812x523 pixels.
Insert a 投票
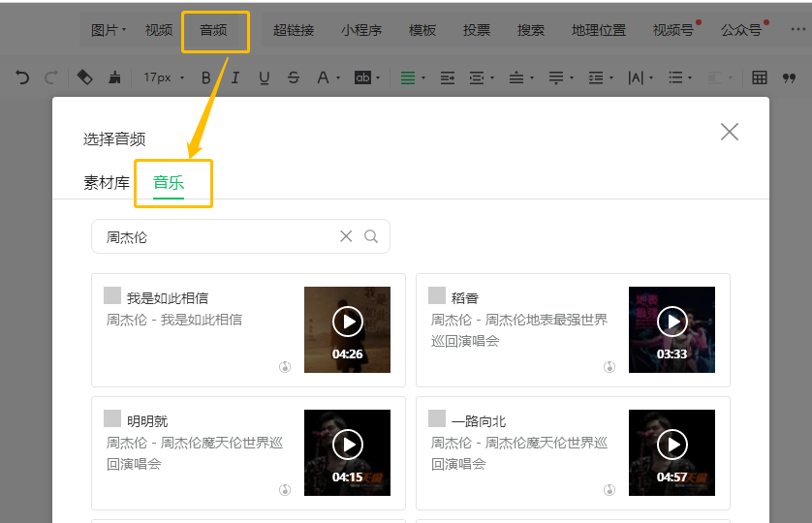click(477, 30)
